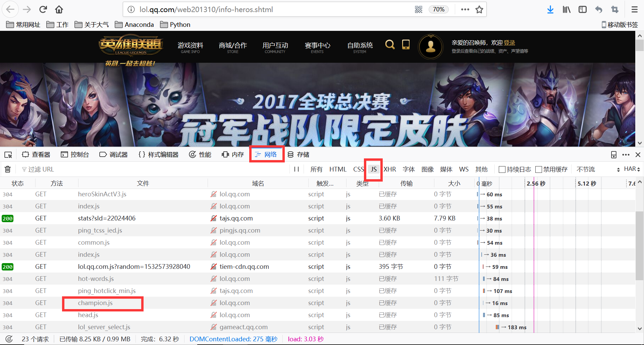Bookmark this page with star icon
Image resolution: width=644 pixels, height=345 pixels.
[479, 9]
